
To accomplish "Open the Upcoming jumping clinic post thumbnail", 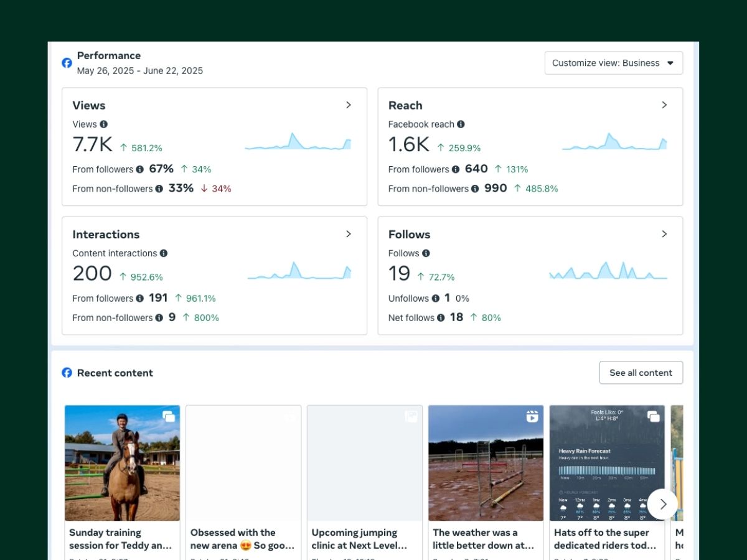I will point(365,463).
